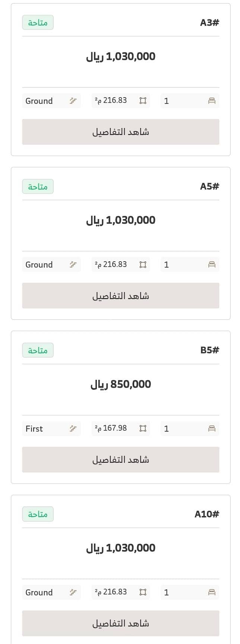Click the area icon beside 216.83 in A3
The height and width of the screenshot is (644, 240).
pyautogui.click(x=143, y=101)
